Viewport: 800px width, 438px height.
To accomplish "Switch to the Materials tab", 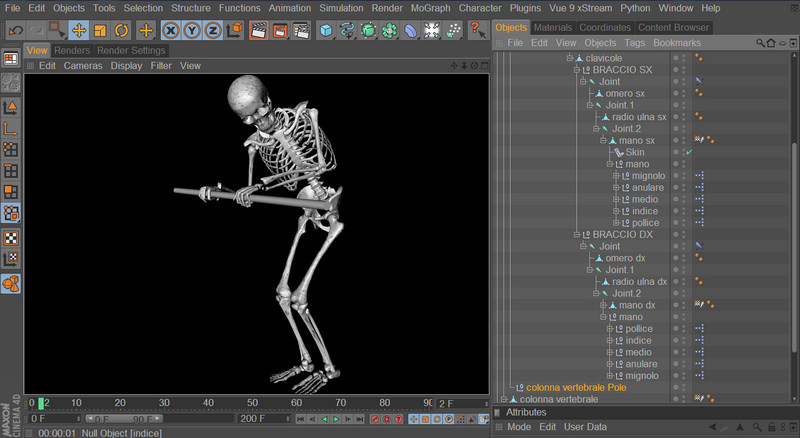I will point(553,27).
